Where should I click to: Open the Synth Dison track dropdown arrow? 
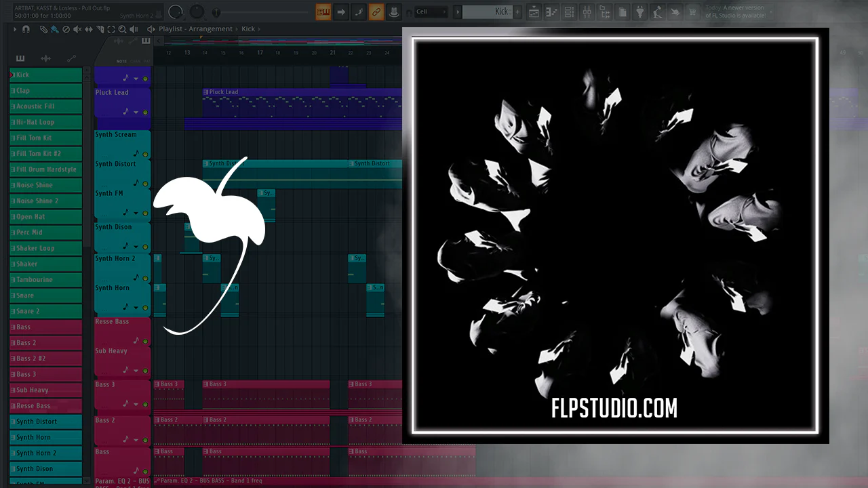[136, 247]
